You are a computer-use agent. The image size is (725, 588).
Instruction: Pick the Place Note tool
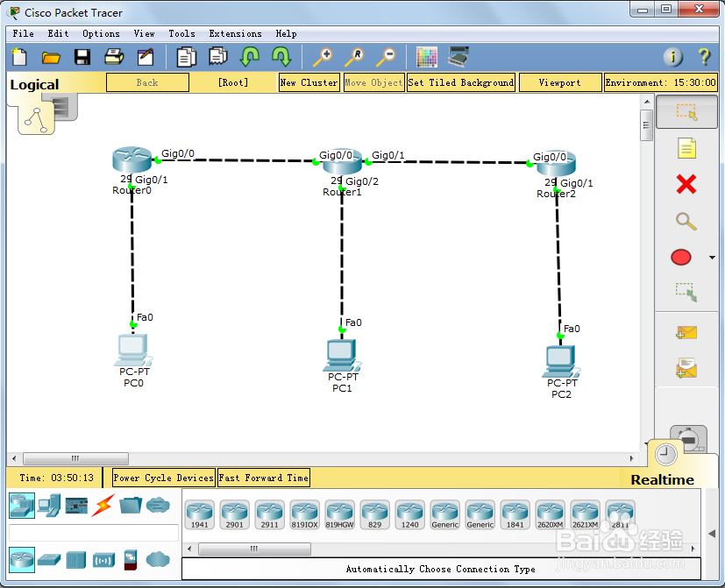pos(686,148)
